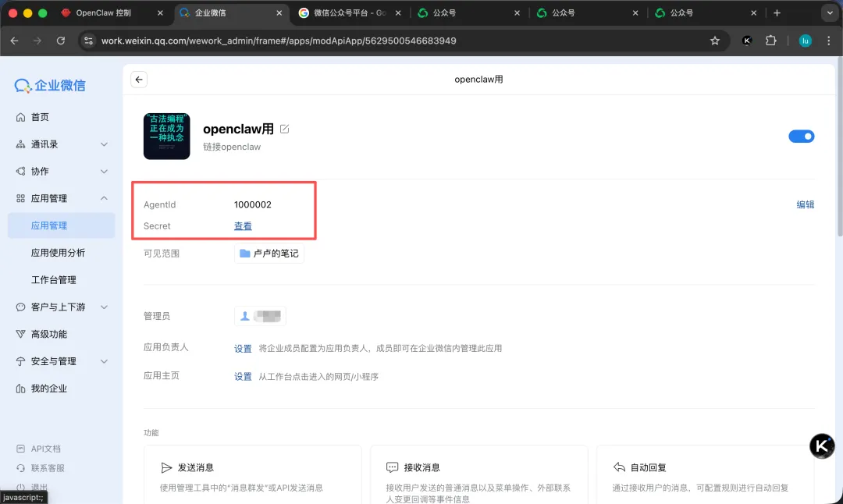The width and height of the screenshot is (843, 504).
Task: Click 设置 link for 应用负责人
Action: [243, 348]
